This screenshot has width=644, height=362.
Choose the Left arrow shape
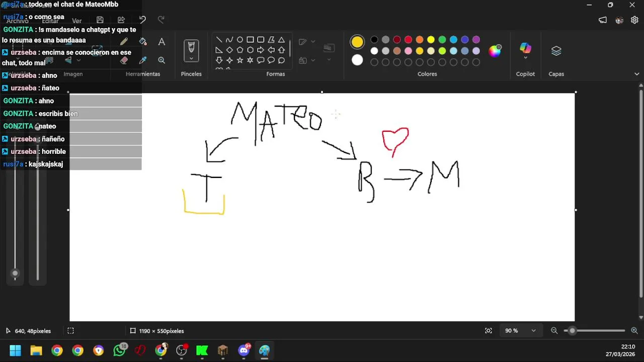tap(271, 50)
